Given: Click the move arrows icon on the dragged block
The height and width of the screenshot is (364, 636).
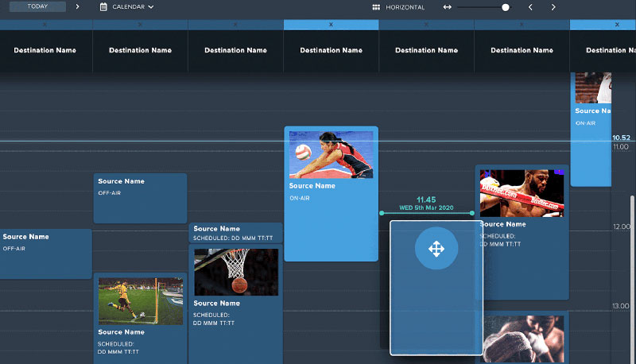Looking at the screenshot, I should (436, 249).
